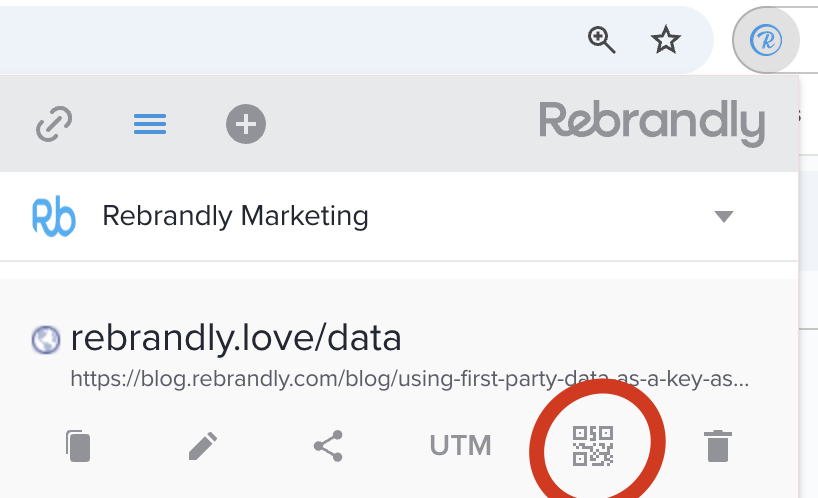
Task: Create a new link with plus icon
Action: tap(246, 124)
